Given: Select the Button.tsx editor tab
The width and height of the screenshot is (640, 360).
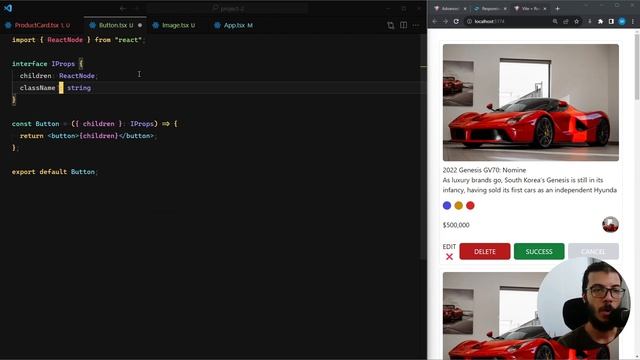Looking at the screenshot, I should pos(116,25).
